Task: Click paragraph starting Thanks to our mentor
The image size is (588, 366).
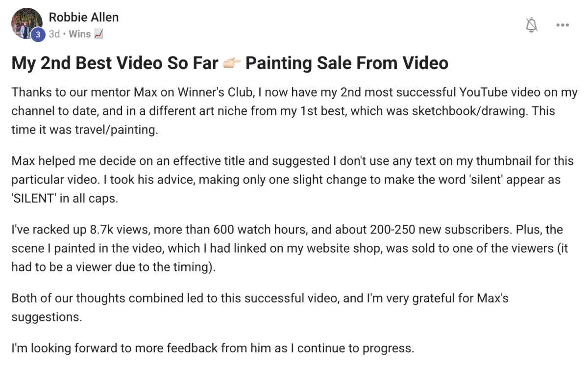Action: [x=294, y=111]
